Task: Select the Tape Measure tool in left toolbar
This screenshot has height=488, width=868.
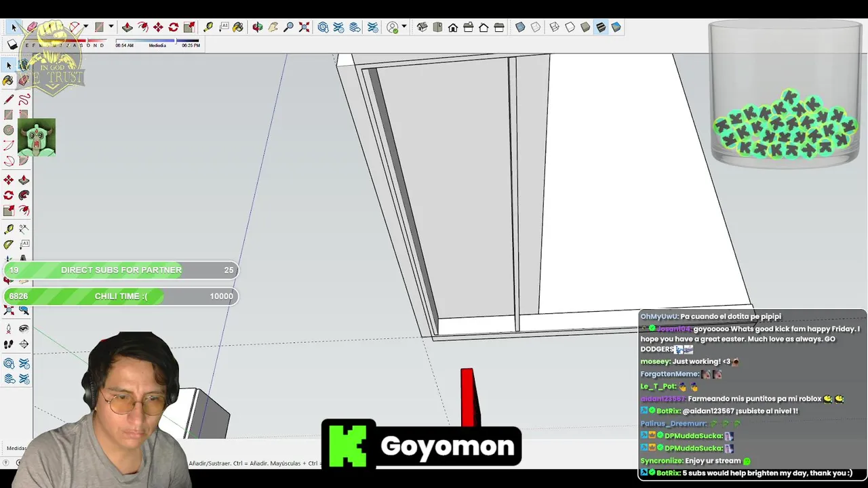Action: pyautogui.click(x=8, y=229)
